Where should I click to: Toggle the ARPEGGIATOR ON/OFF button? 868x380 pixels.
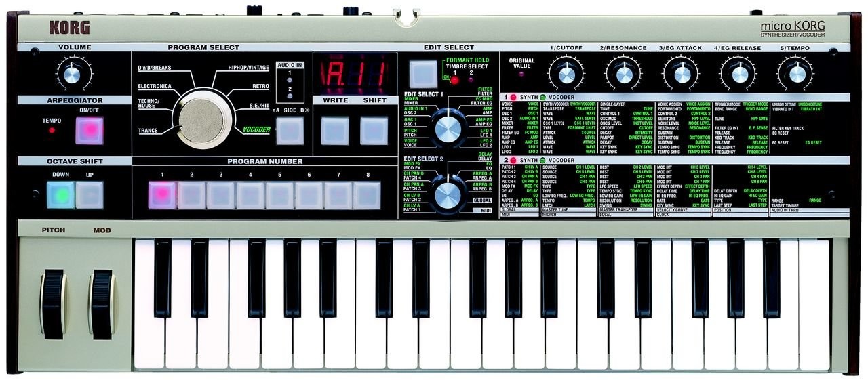click(x=90, y=130)
